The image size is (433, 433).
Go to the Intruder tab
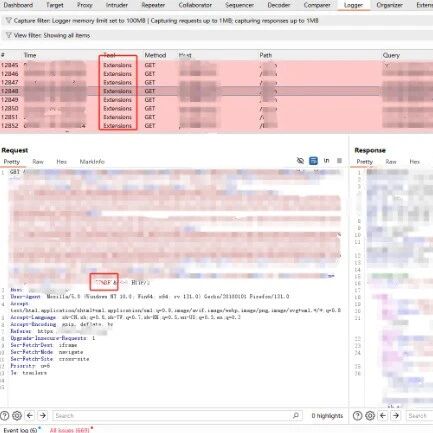(117, 5)
